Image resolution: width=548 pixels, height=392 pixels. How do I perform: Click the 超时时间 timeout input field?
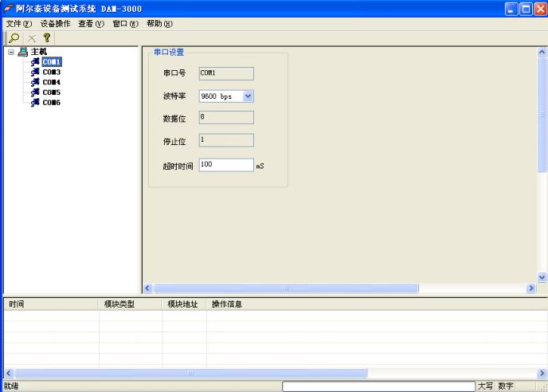[x=225, y=165]
